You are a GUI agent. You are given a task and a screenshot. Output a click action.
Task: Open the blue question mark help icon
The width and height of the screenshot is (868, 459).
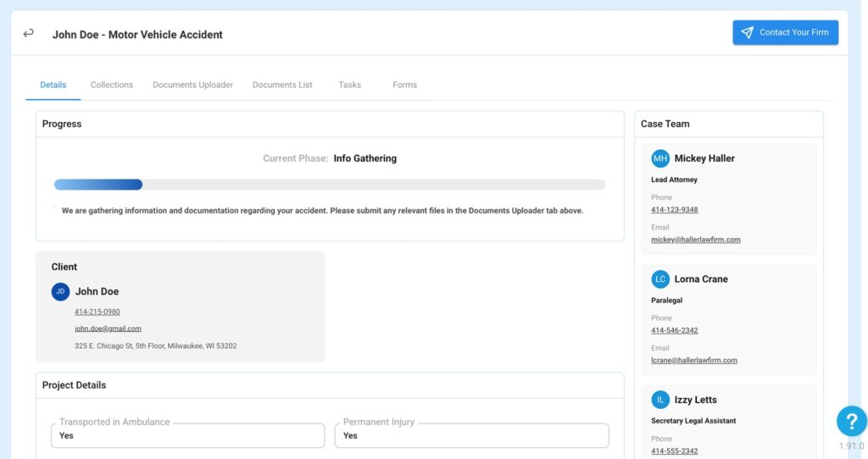click(851, 422)
